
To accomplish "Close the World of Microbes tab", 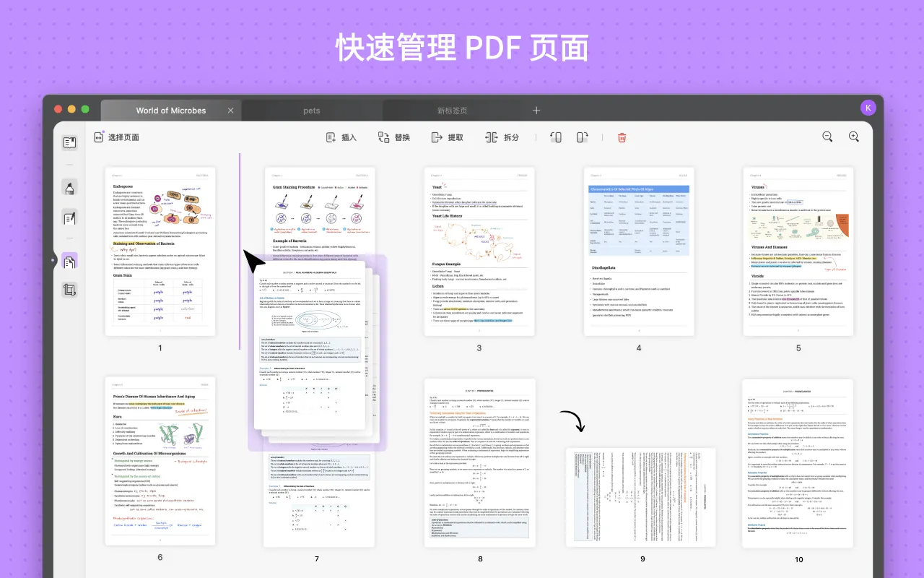I will point(231,111).
